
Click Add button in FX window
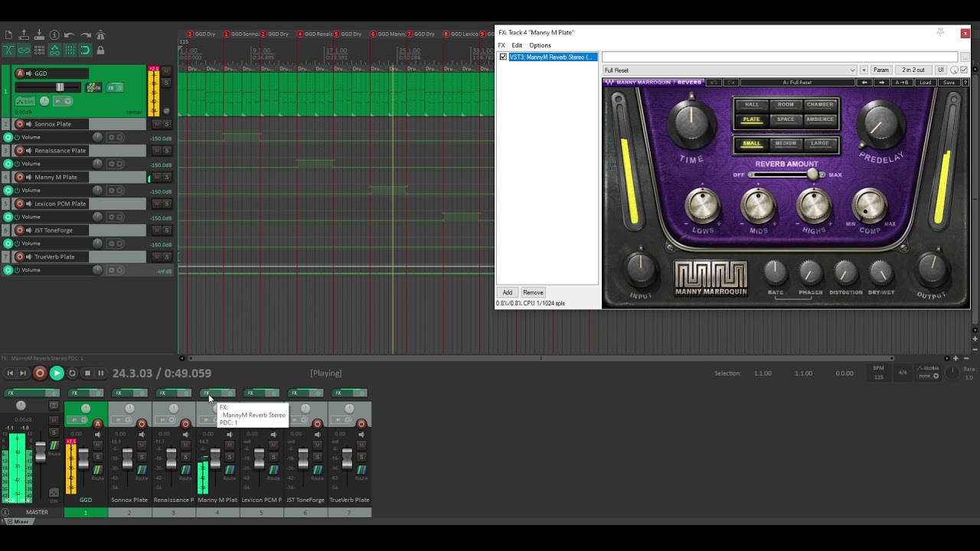(x=508, y=292)
